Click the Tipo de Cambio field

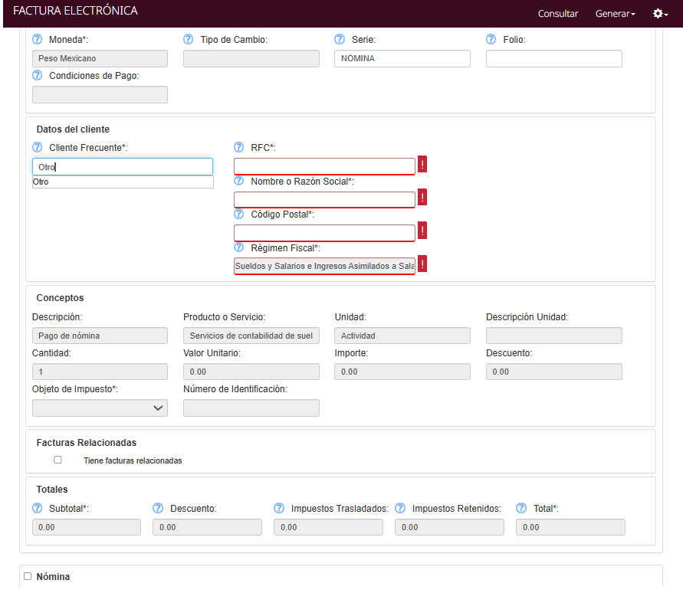[x=251, y=58]
